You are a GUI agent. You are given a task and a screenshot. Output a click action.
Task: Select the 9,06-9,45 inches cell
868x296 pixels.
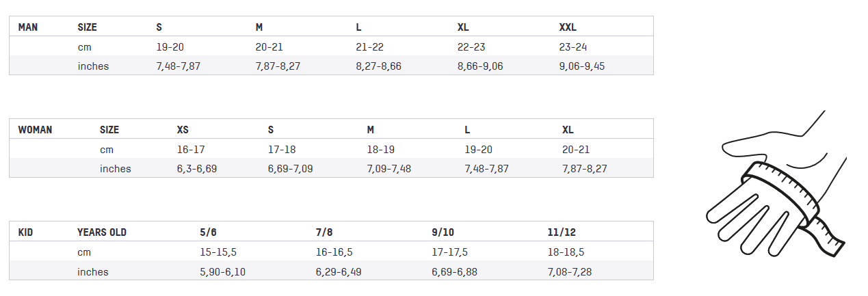point(582,66)
